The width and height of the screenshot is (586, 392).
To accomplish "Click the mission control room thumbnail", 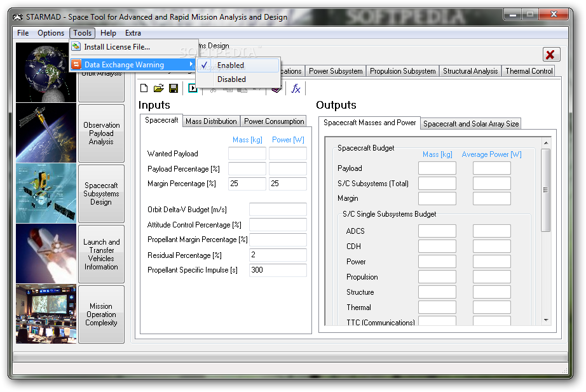I will (x=46, y=314).
